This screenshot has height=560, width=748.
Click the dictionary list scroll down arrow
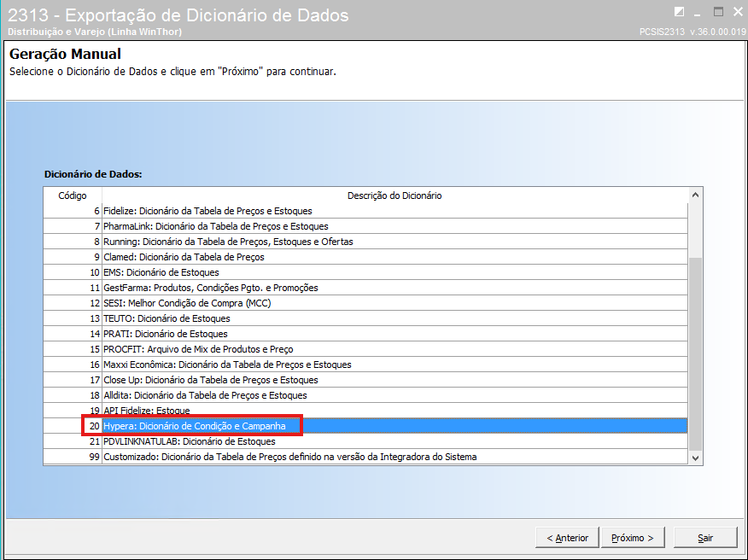click(x=696, y=458)
